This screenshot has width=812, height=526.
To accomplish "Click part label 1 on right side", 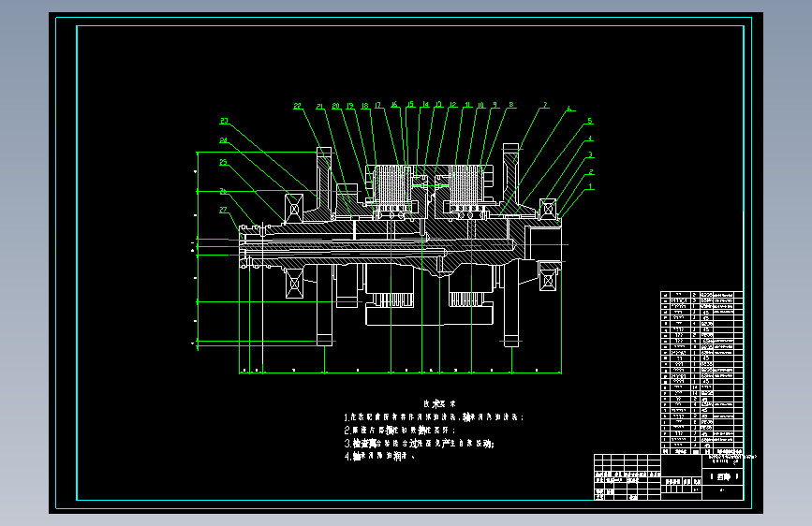I will pyautogui.click(x=591, y=187).
